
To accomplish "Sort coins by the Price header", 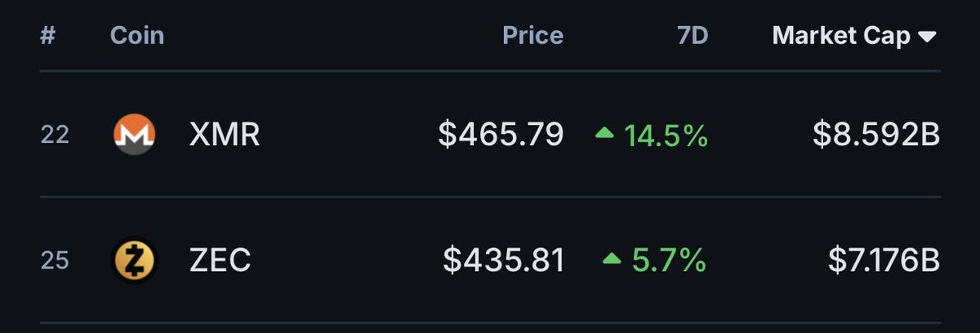I will point(532,36).
